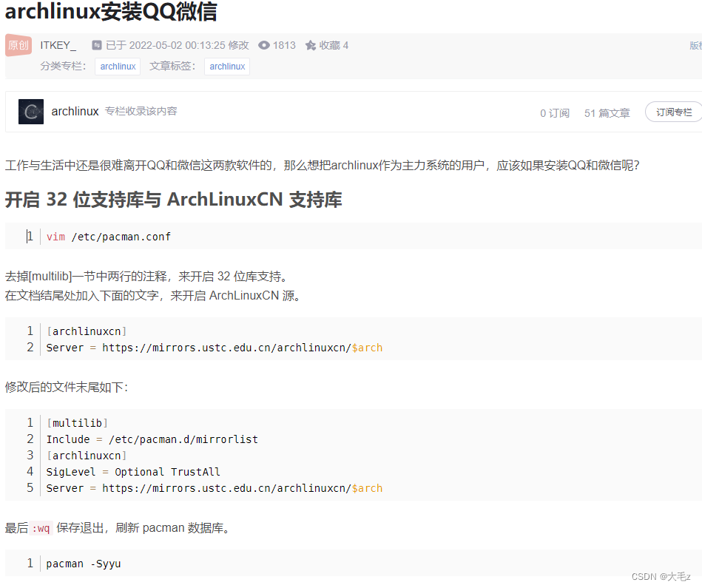Open the archlinux category column tag
The width and height of the screenshot is (702, 588).
coord(118,67)
